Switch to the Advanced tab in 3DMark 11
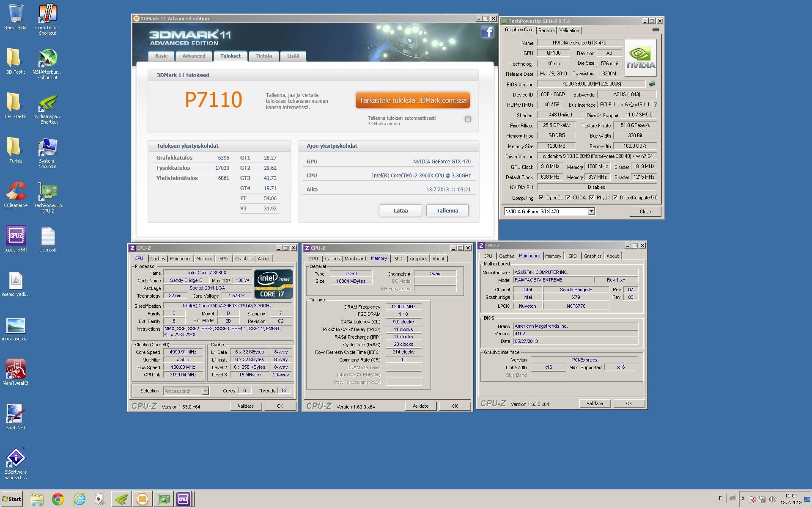812x508 pixels. click(194, 56)
